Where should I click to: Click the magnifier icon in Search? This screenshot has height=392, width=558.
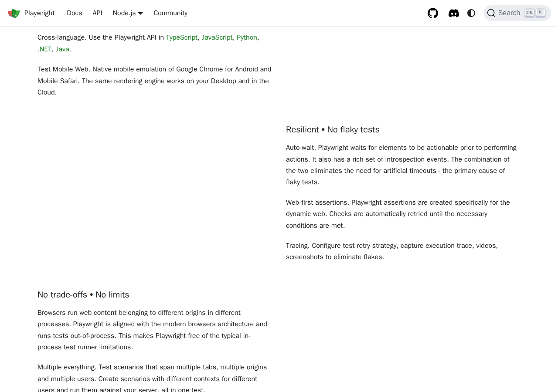point(491,13)
